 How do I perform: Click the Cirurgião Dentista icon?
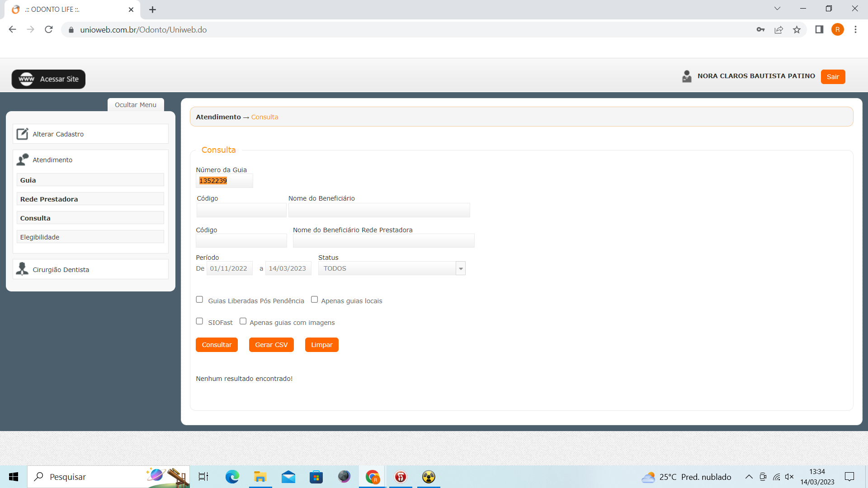pos(22,269)
